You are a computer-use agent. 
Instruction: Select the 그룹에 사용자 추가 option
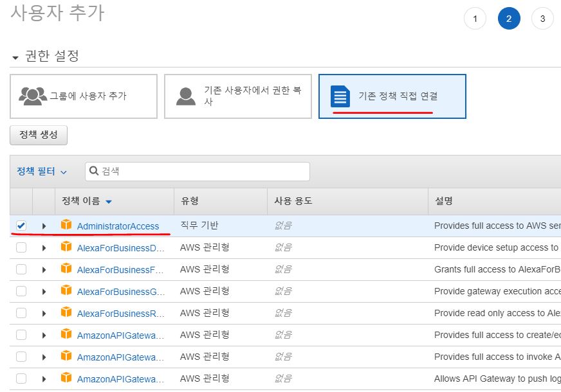coord(84,96)
